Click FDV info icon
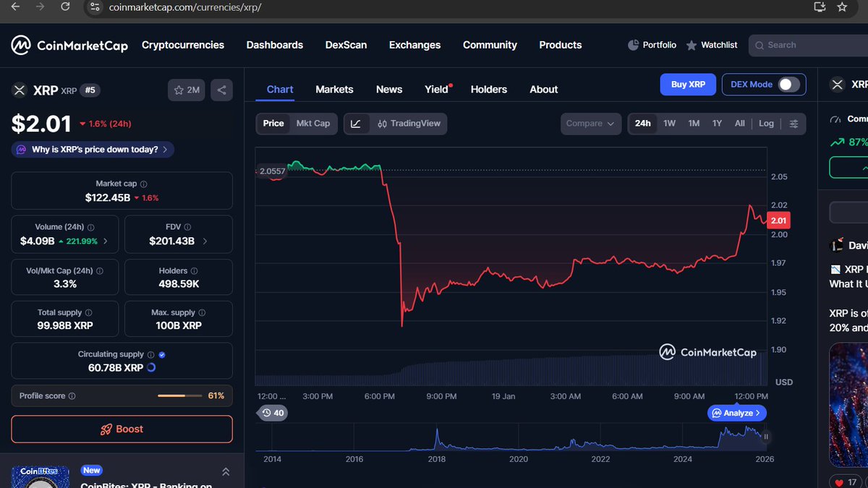 (187, 227)
